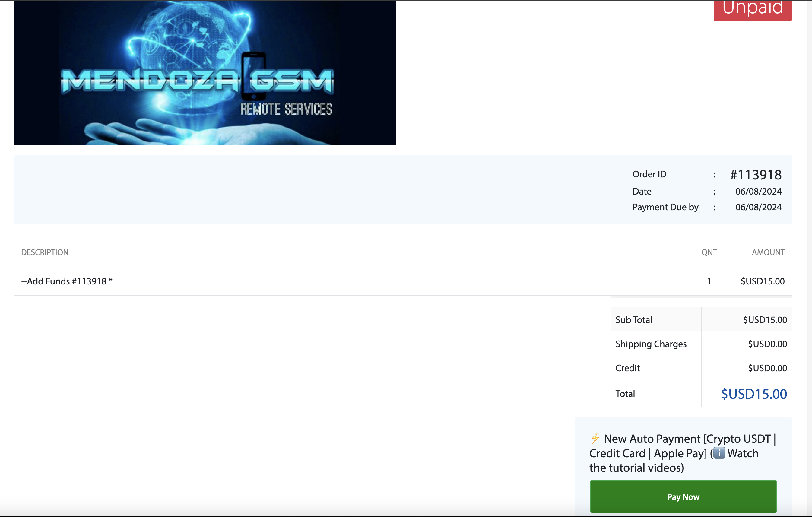
Task: Click the 'New Auto Payment' method description text
Action: 683,453
